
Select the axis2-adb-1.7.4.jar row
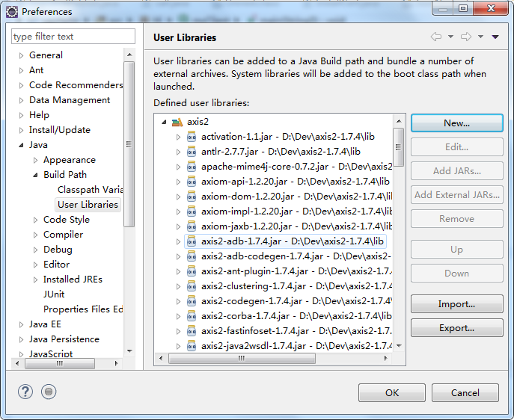point(285,241)
